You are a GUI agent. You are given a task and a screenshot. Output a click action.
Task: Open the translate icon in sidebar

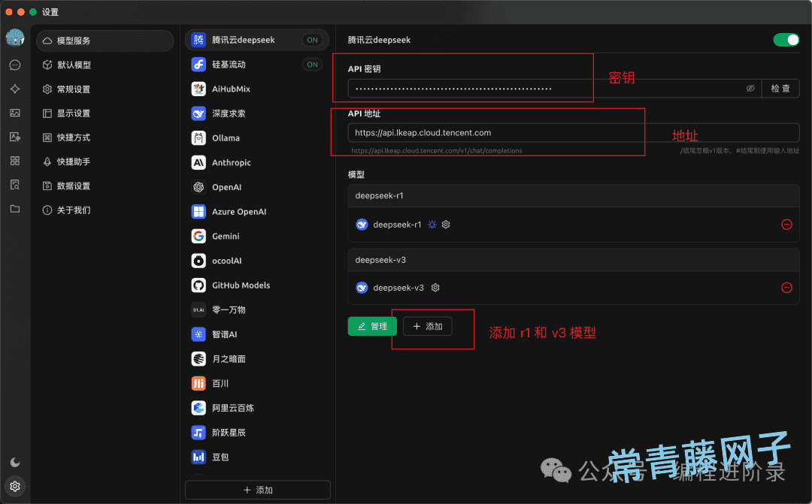point(15,137)
